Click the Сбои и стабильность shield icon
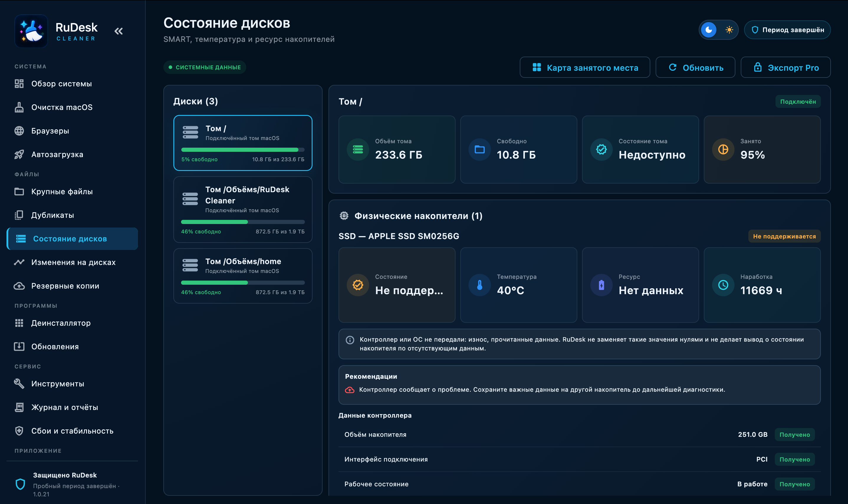The width and height of the screenshot is (848, 504). coord(19,431)
